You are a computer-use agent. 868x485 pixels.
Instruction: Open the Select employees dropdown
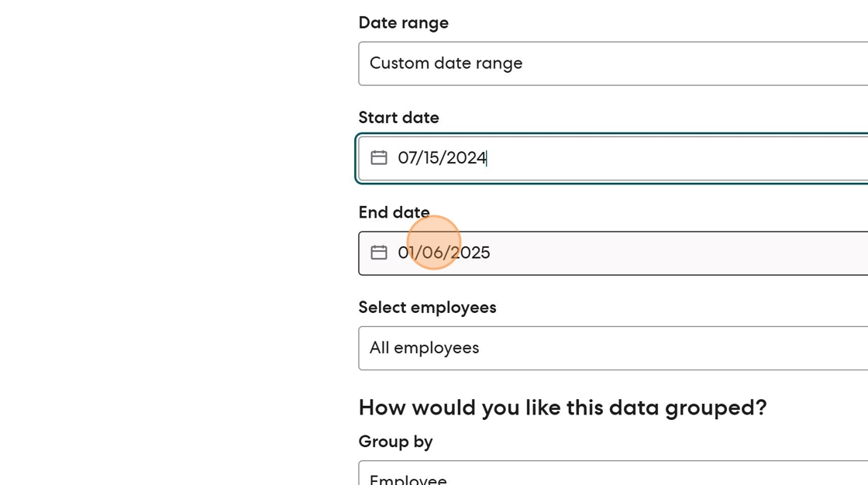pos(612,348)
